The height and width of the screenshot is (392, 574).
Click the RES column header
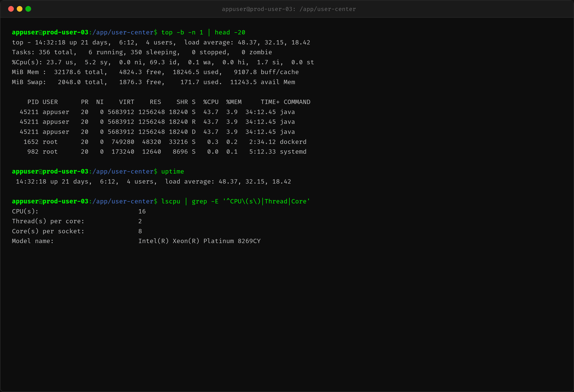[155, 102]
